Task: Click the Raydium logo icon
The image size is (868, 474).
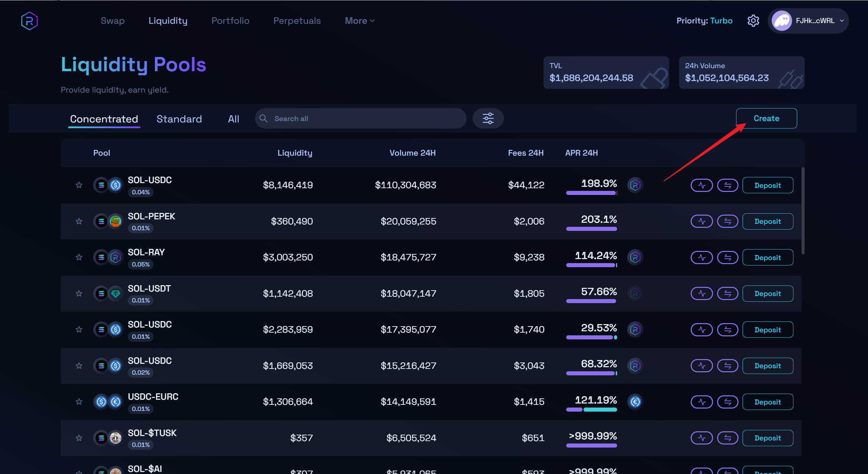Action: pyautogui.click(x=29, y=21)
